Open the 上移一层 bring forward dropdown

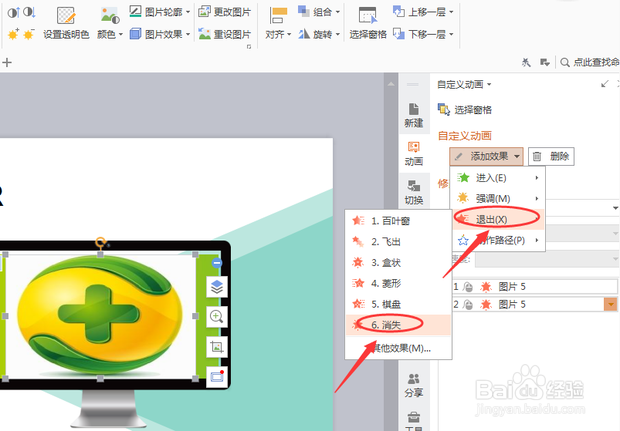point(423,12)
